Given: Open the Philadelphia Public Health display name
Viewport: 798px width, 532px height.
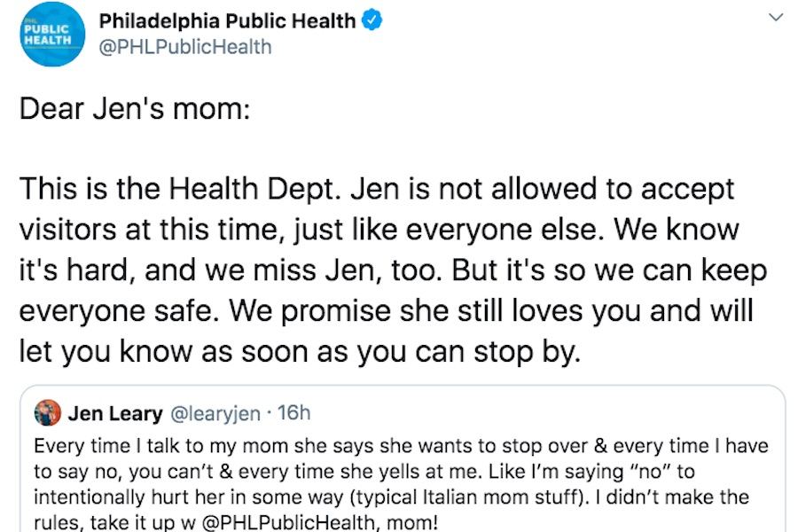Looking at the screenshot, I should pyautogui.click(x=228, y=20).
